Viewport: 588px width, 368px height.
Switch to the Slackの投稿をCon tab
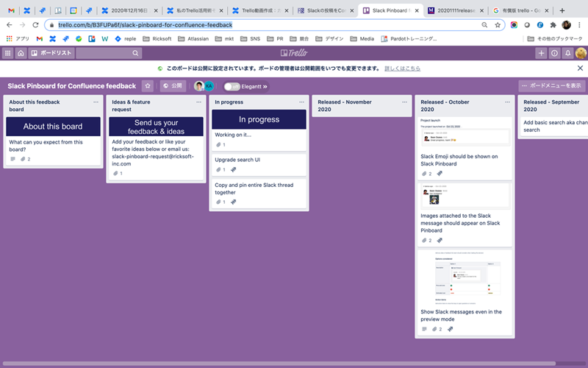pos(326,10)
